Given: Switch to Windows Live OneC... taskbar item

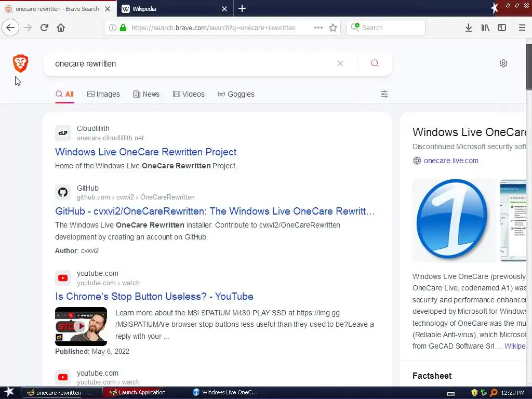Looking at the screenshot, I should 225,392.
